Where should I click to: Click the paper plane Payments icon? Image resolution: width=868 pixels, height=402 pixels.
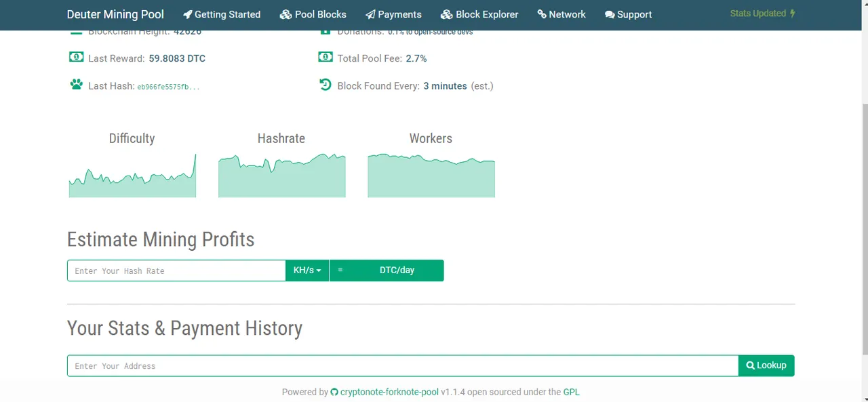(370, 14)
